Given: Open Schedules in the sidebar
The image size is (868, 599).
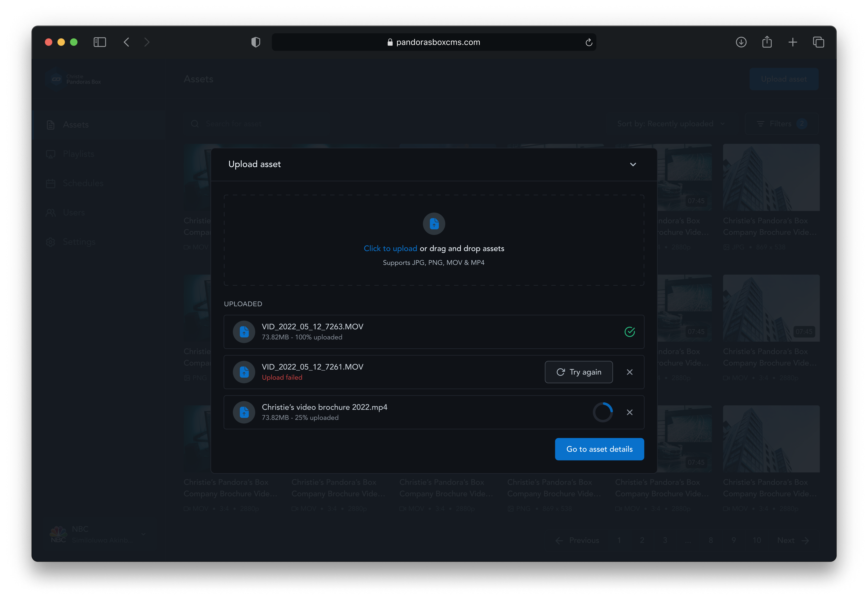Looking at the screenshot, I should pos(83,183).
